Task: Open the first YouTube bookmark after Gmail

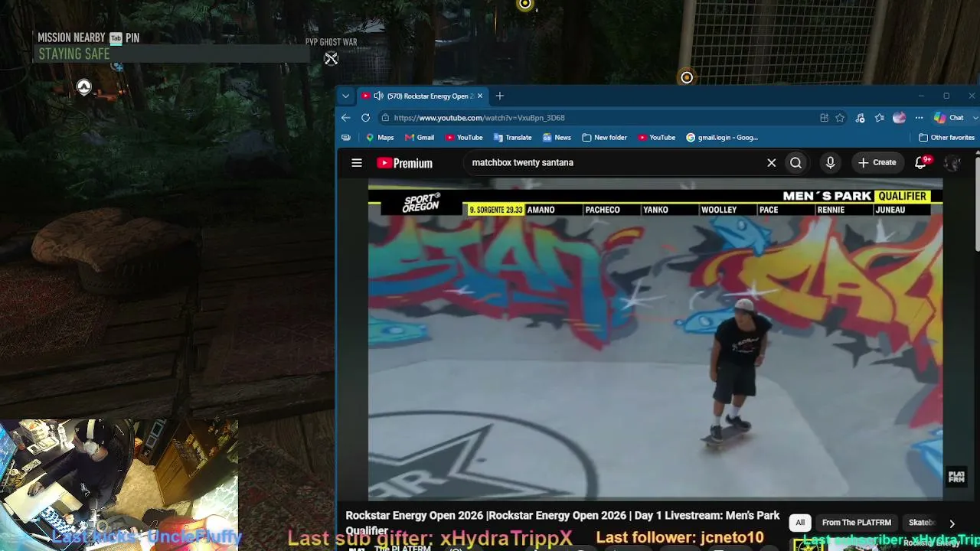Action: point(463,138)
